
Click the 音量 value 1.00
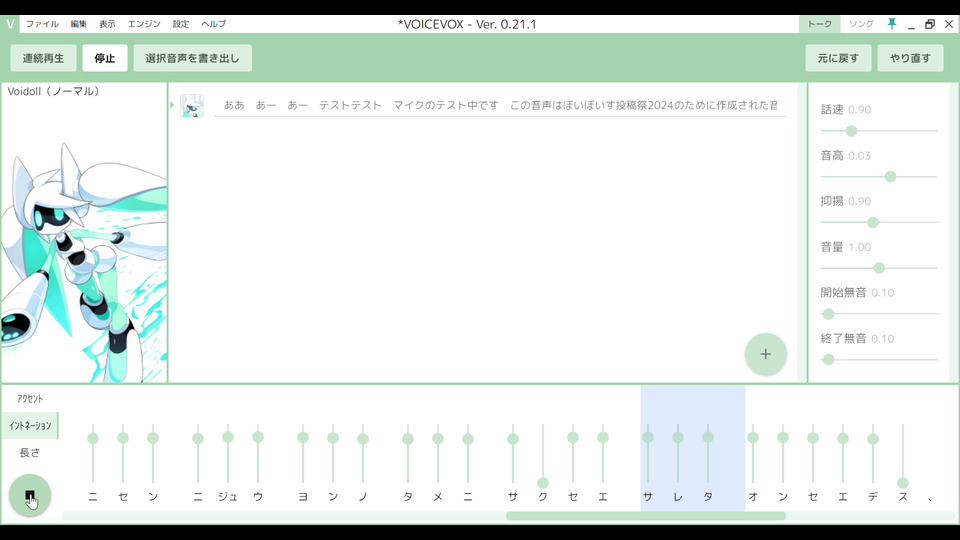click(860, 247)
